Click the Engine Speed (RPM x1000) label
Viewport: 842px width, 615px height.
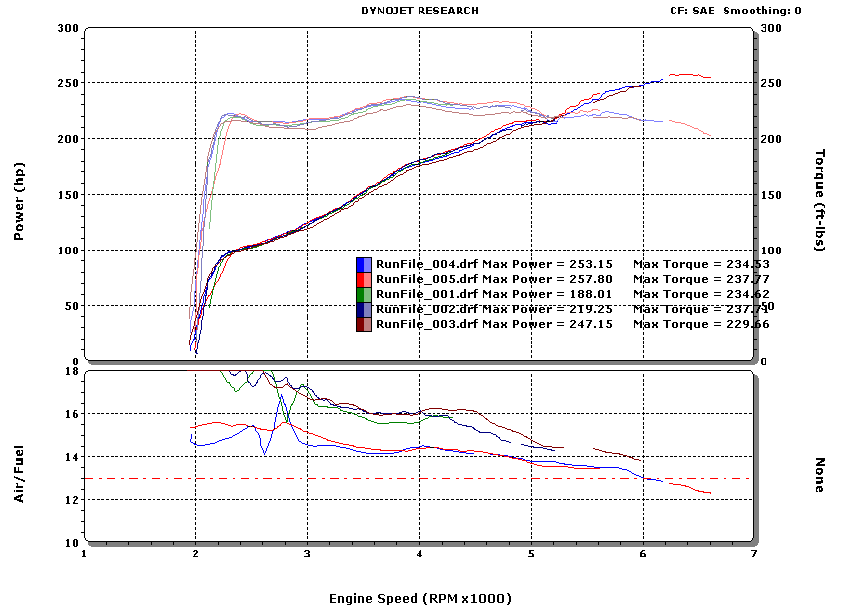[420, 598]
